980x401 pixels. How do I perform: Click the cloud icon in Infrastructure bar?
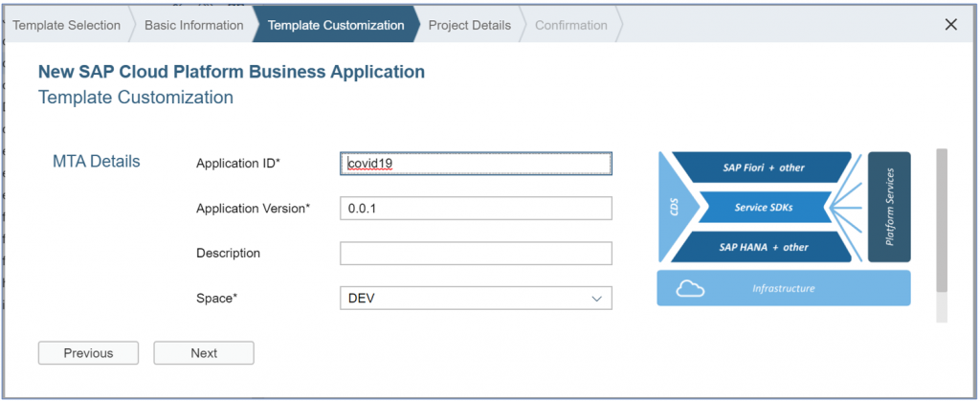click(x=690, y=289)
